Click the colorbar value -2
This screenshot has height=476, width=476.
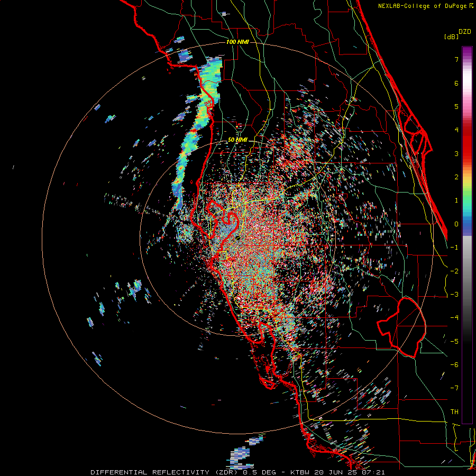click(454, 271)
